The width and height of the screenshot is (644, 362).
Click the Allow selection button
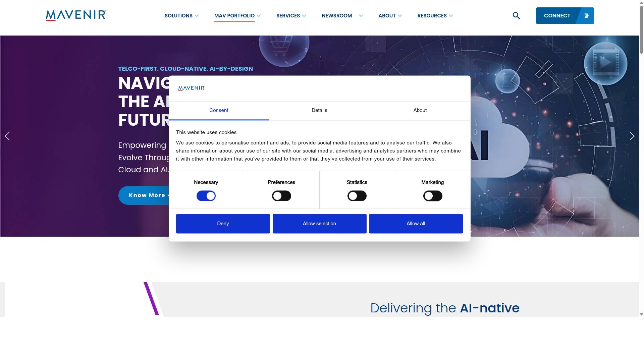coord(319,224)
